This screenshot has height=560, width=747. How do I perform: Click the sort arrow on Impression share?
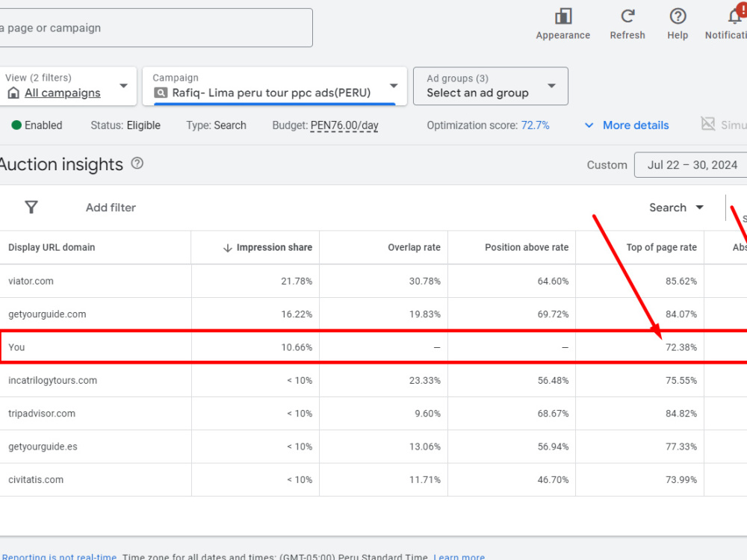pyautogui.click(x=228, y=248)
